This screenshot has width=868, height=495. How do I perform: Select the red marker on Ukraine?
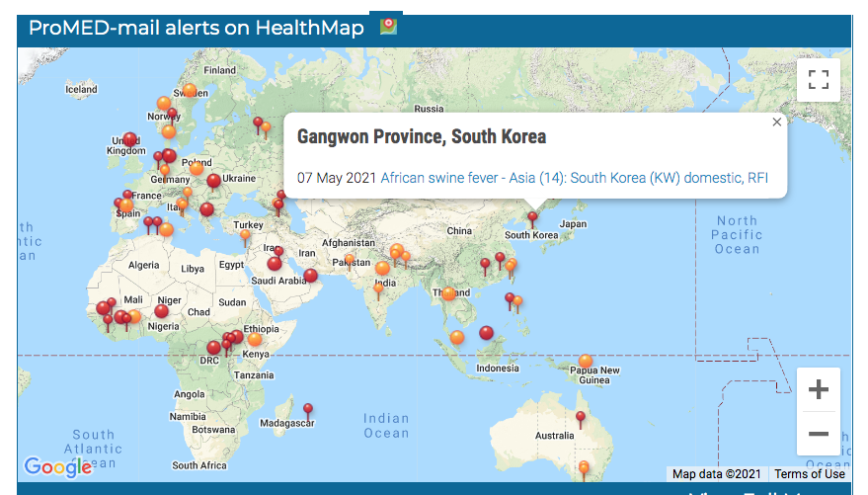(213, 181)
